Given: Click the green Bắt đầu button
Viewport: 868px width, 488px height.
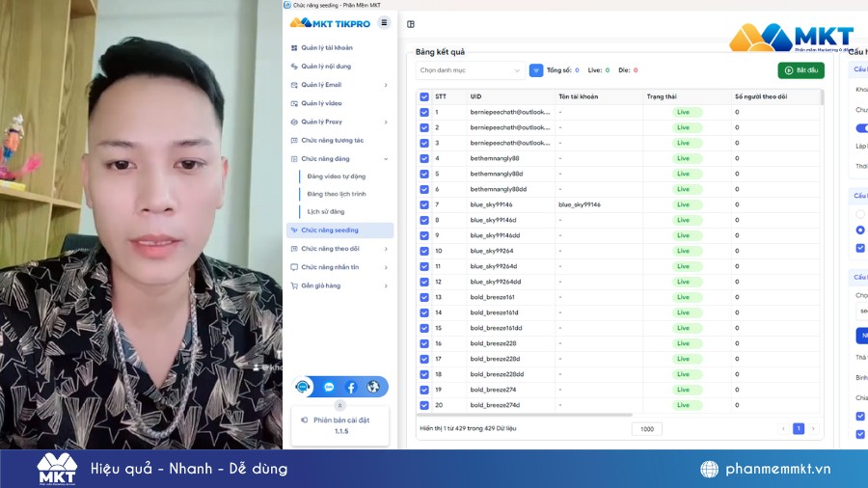Looking at the screenshot, I should click(801, 70).
